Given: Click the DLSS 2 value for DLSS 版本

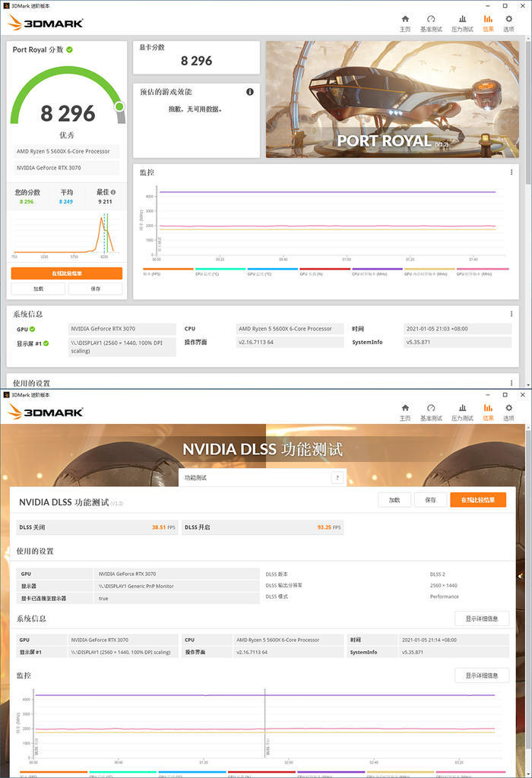Looking at the screenshot, I should tap(437, 574).
